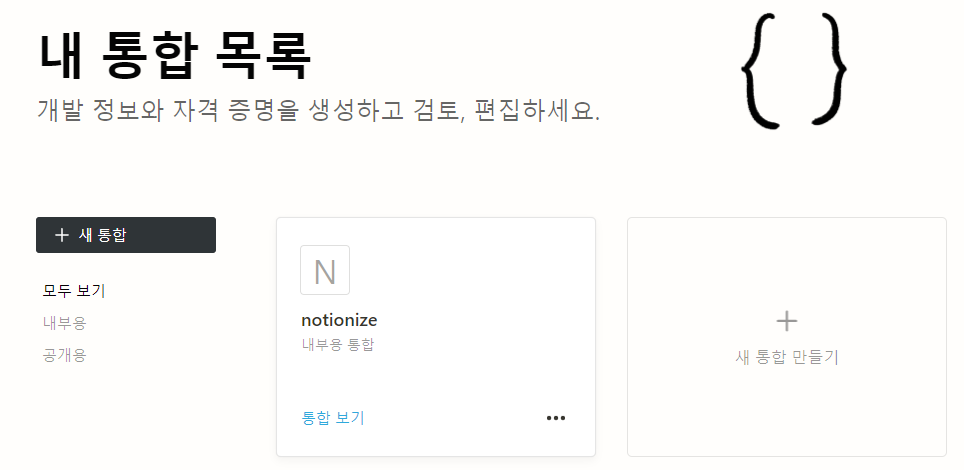The width and height of the screenshot is (964, 470).
Task: Click the 개발 정보와 자격 증명 description text
Action: 318,110
